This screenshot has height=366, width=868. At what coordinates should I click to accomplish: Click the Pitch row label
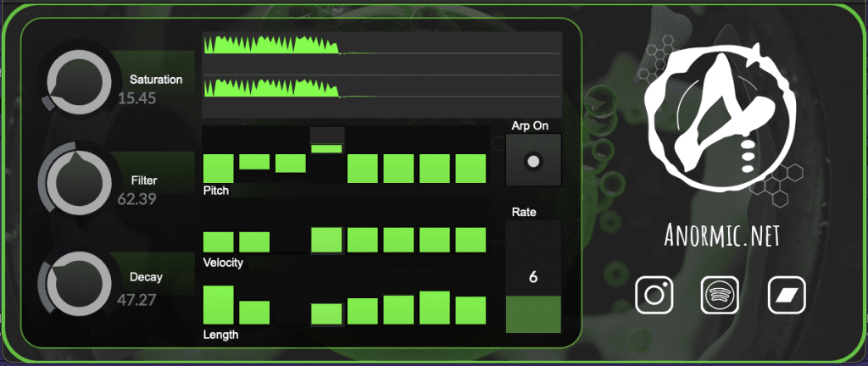[x=216, y=191]
